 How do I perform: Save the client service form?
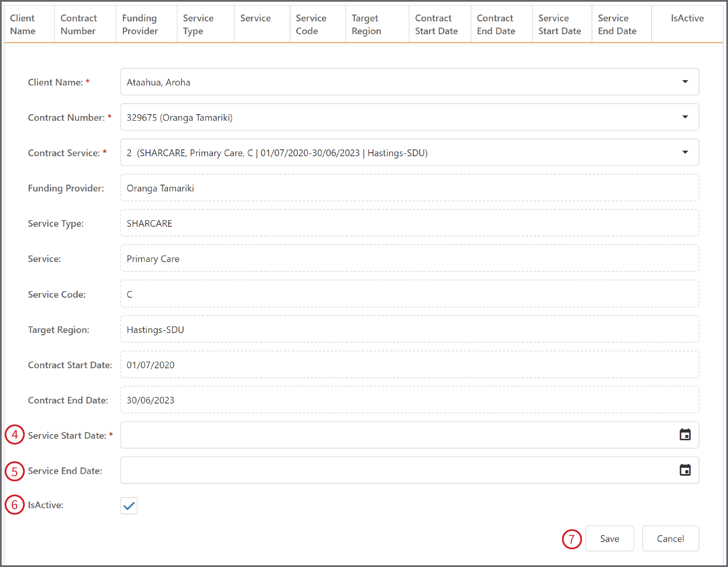610,538
